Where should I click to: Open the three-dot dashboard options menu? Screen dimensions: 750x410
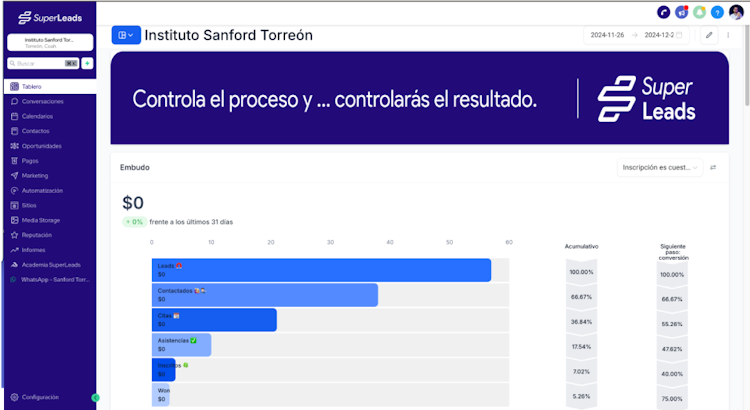tap(729, 35)
